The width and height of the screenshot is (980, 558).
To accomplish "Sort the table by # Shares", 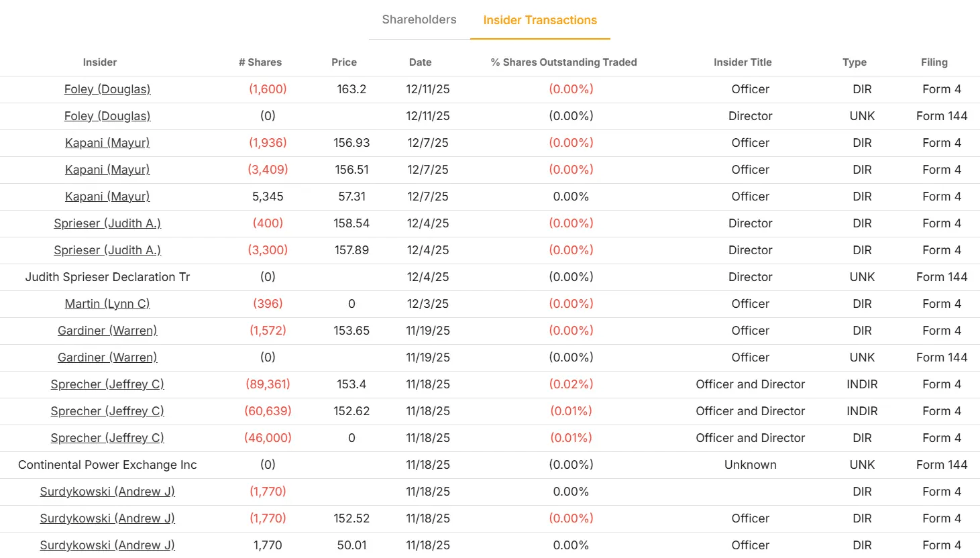I will [260, 62].
